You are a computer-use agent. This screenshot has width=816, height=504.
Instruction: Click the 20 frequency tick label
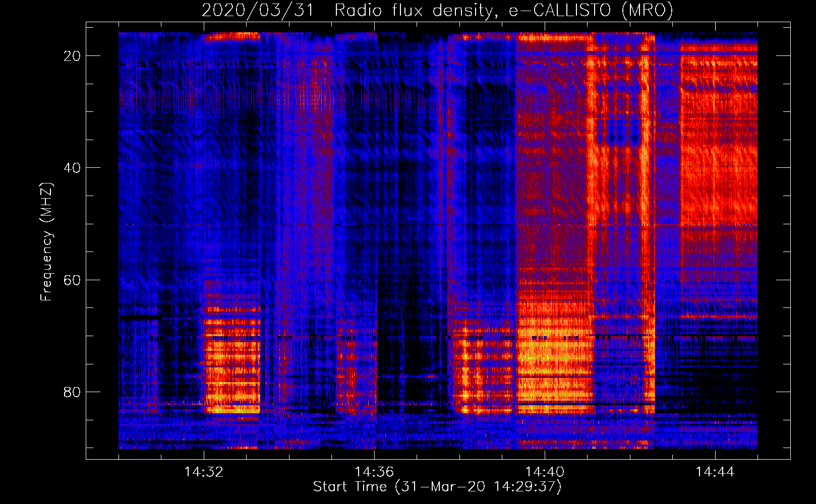(x=72, y=56)
